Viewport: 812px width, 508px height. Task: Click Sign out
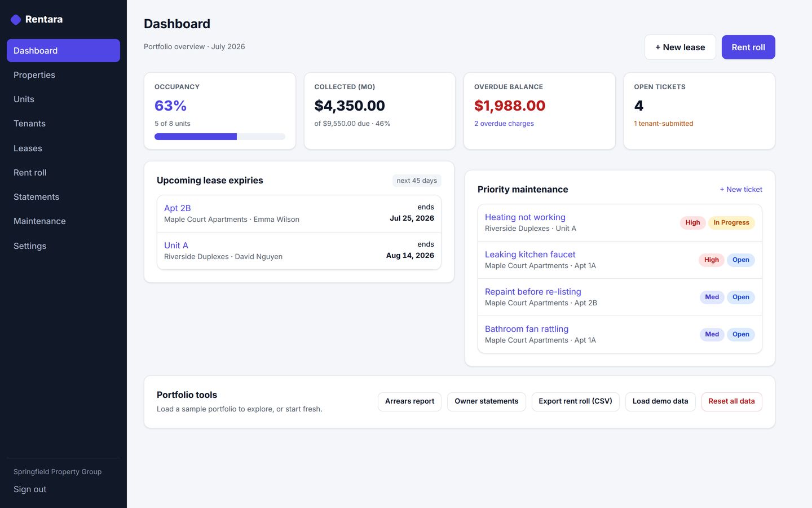coord(30,489)
